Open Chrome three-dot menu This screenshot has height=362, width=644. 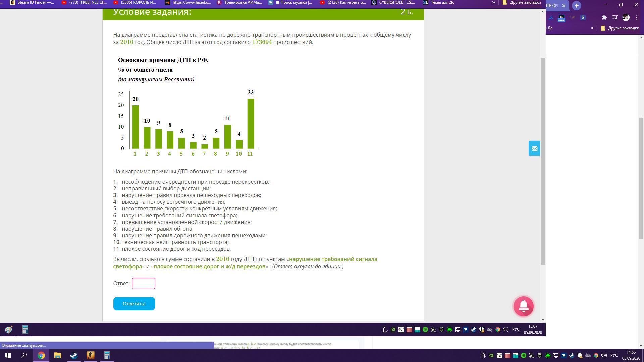pos(637,17)
